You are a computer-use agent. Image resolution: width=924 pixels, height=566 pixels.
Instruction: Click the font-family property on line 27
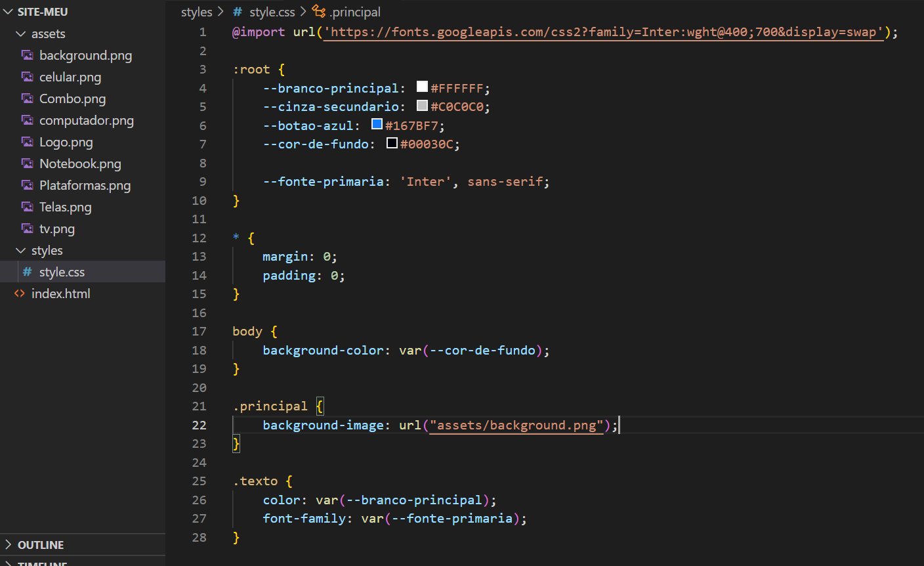[304, 518]
